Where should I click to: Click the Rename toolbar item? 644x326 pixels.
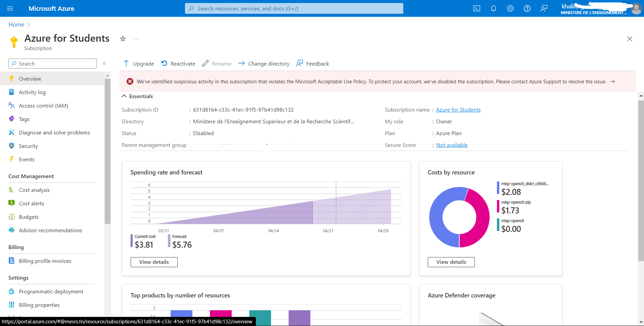(217, 64)
